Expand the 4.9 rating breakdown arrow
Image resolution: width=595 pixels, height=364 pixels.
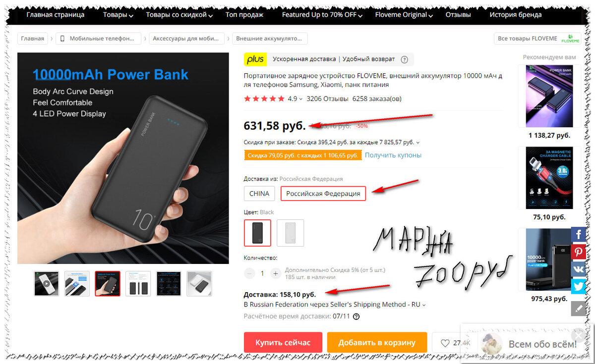coord(300,99)
